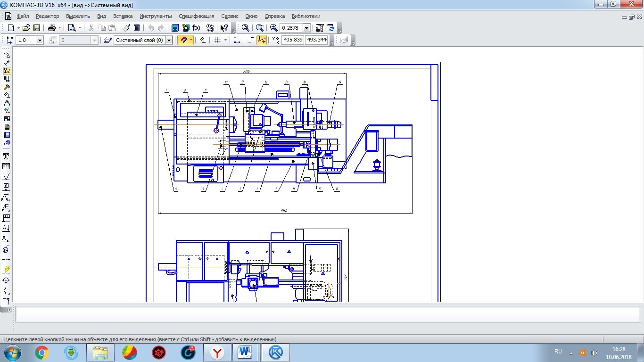
Task: Open the Variables f(x) panel
Action: 196,28
